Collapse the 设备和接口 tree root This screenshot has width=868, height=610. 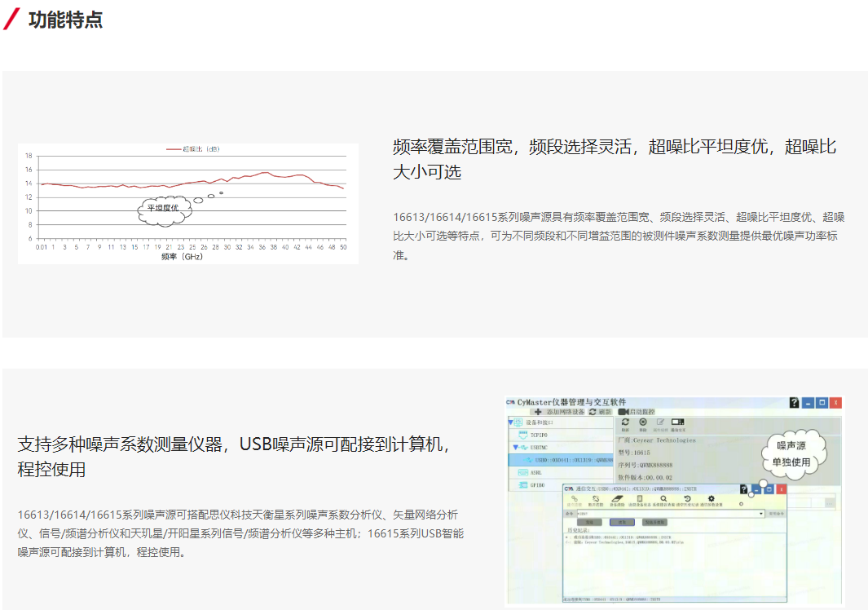point(511,422)
